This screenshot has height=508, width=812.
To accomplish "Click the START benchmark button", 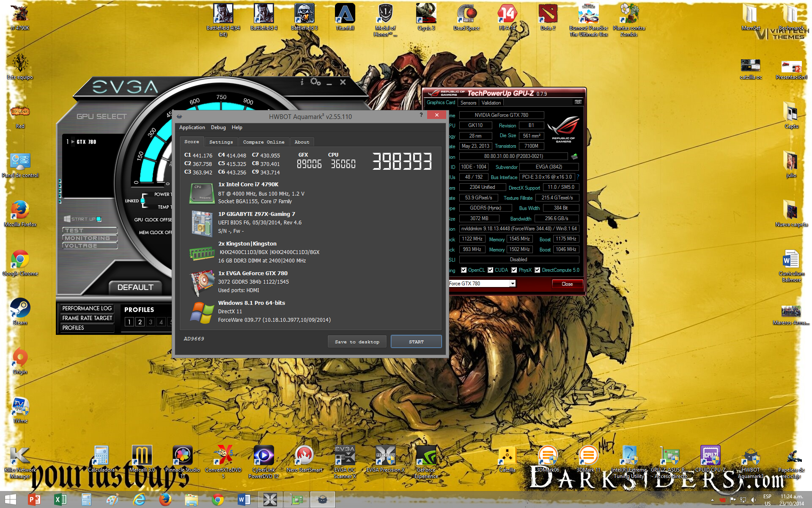I will click(416, 342).
